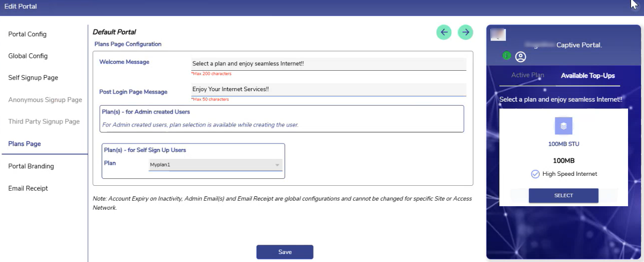The width and height of the screenshot is (644, 262).
Task: Open Email Receipt section
Action: click(28, 188)
